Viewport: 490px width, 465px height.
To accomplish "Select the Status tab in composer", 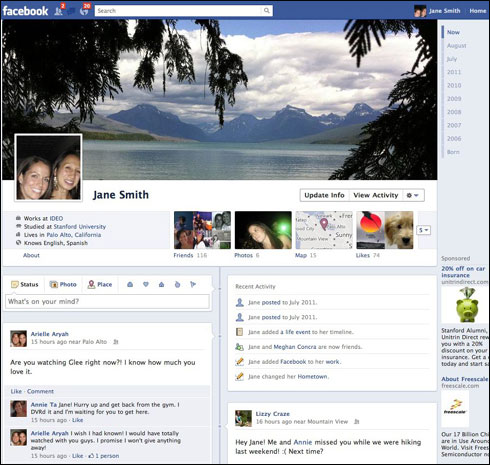I will (x=25, y=284).
